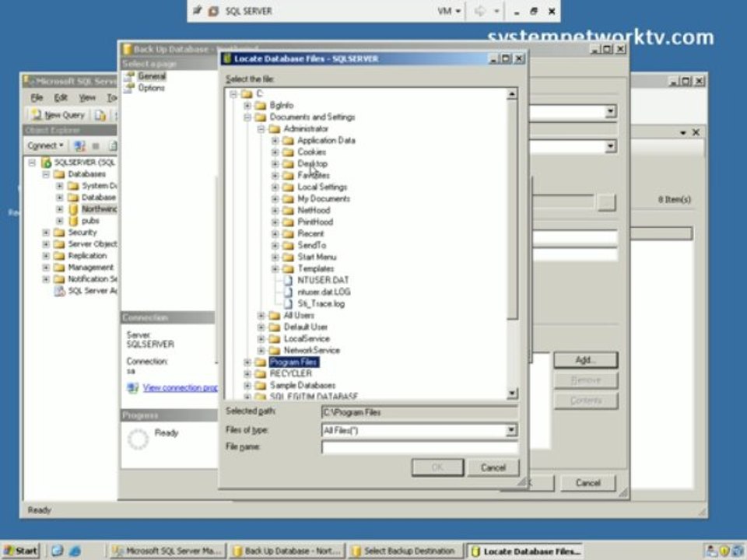Select the LocalService folder

pos(307,338)
